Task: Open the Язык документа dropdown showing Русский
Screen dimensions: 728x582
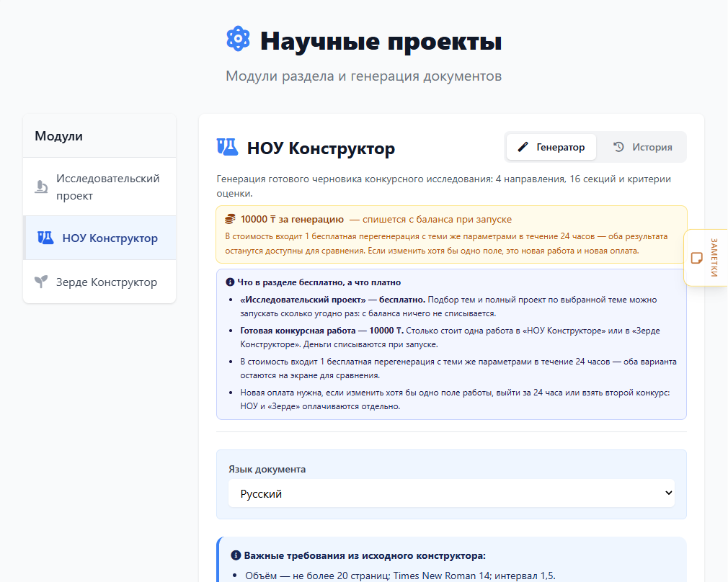Action: [x=451, y=493]
